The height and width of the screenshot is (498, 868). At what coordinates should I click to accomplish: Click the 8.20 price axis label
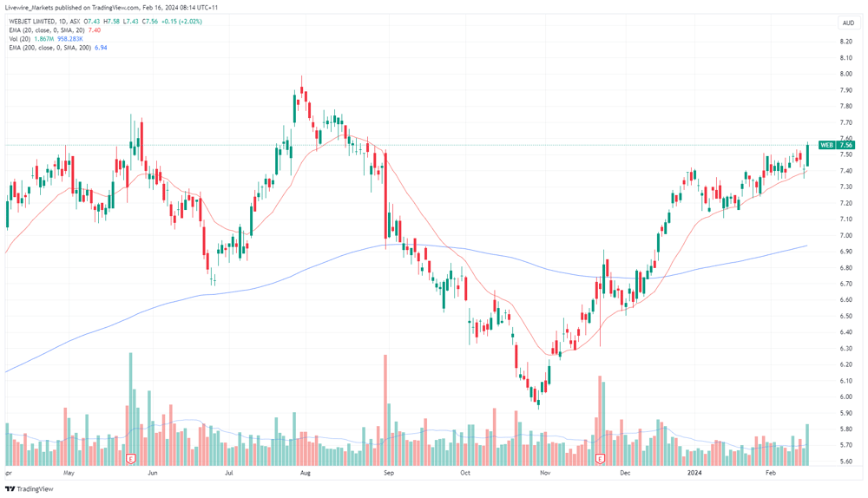(x=845, y=42)
